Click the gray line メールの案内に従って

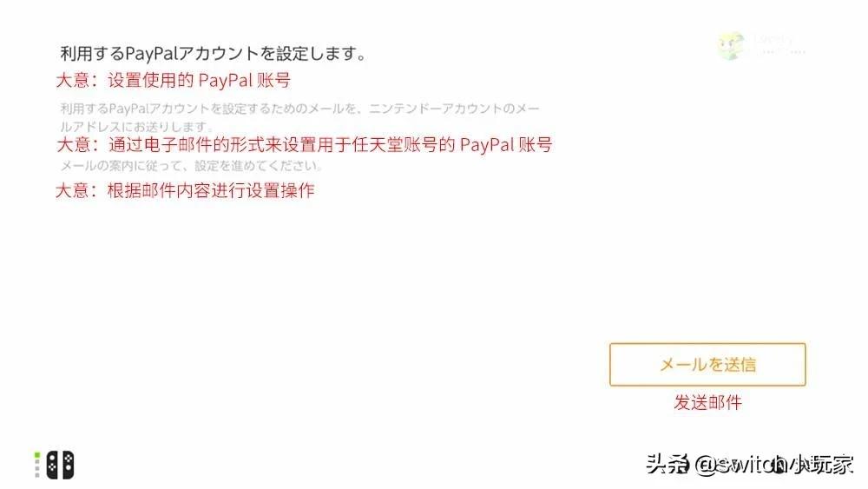point(191,166)
